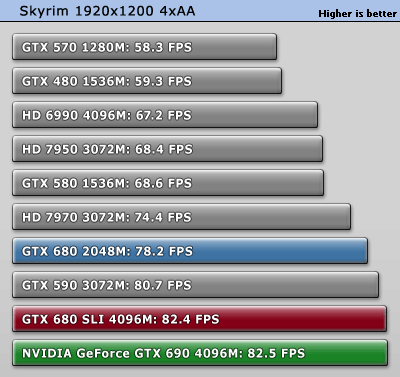The height and width of the screenshot is (377, 400).
Task: Select the GTX 480 1536M 59.3 FPS bar
Action: click(x=147, y=81)
